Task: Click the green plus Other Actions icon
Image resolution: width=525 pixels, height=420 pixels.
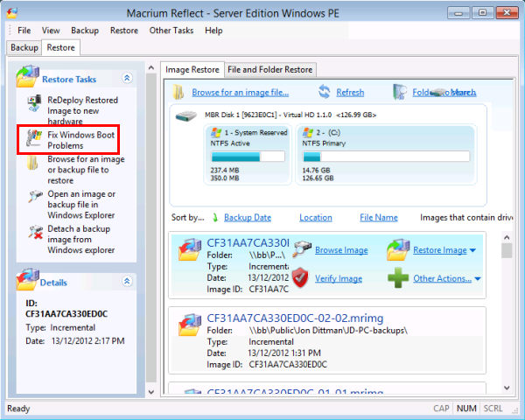Action: [398, 277]
